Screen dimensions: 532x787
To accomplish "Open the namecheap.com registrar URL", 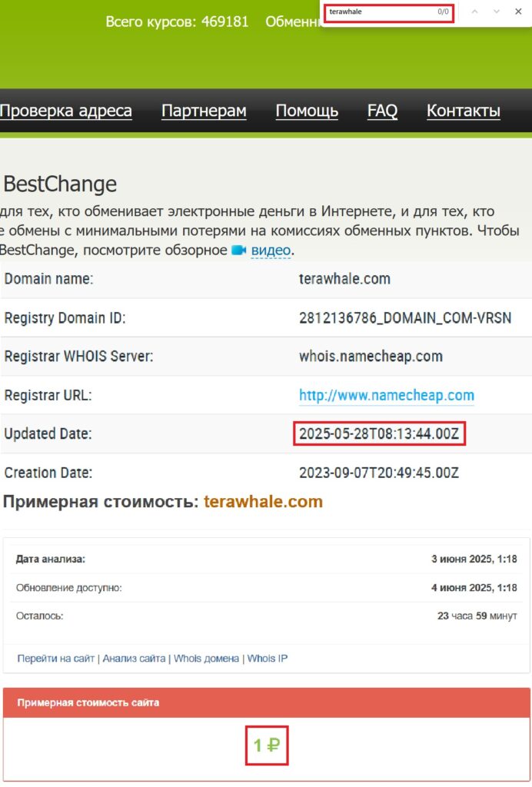I will (x=386, y=395).
